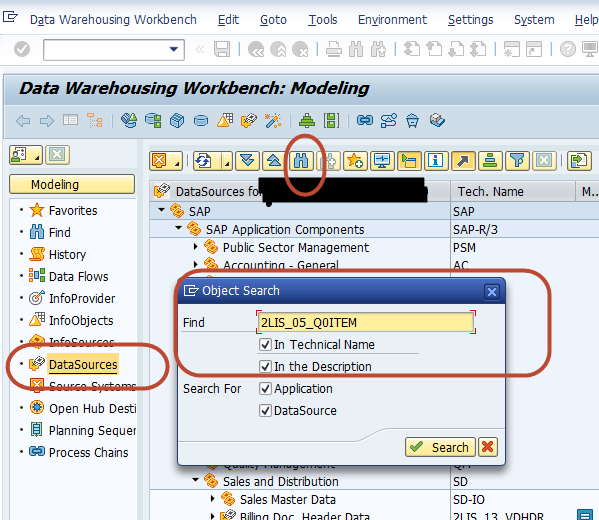Viewport: 599px width, 520px height.
Task: Click the InfoObject triangle icon in toolbar
Action: click(225, 121)
